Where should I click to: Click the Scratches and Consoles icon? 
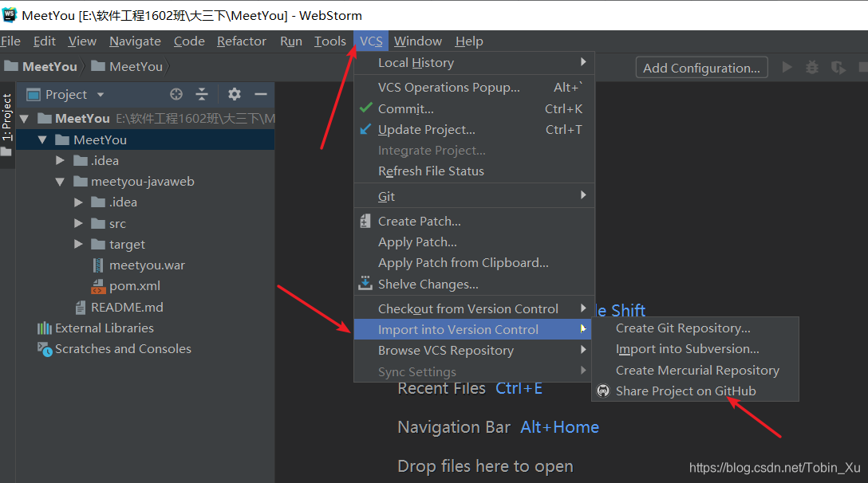[45, 349]
